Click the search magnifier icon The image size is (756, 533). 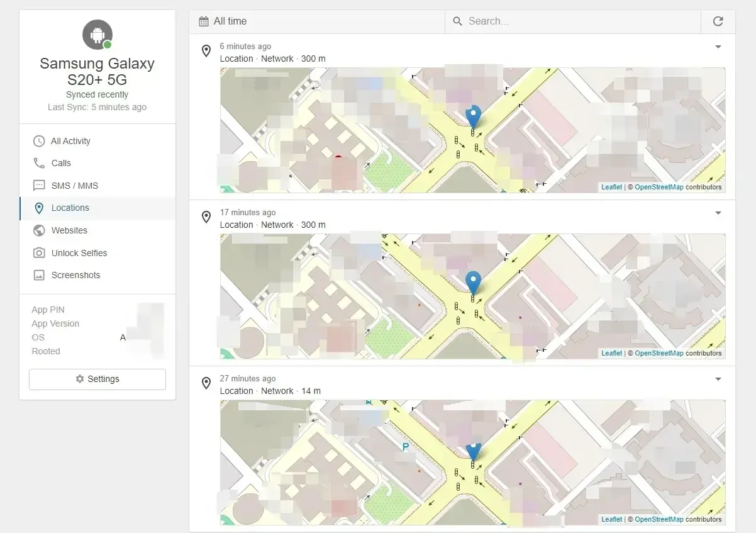coord(458,21)
